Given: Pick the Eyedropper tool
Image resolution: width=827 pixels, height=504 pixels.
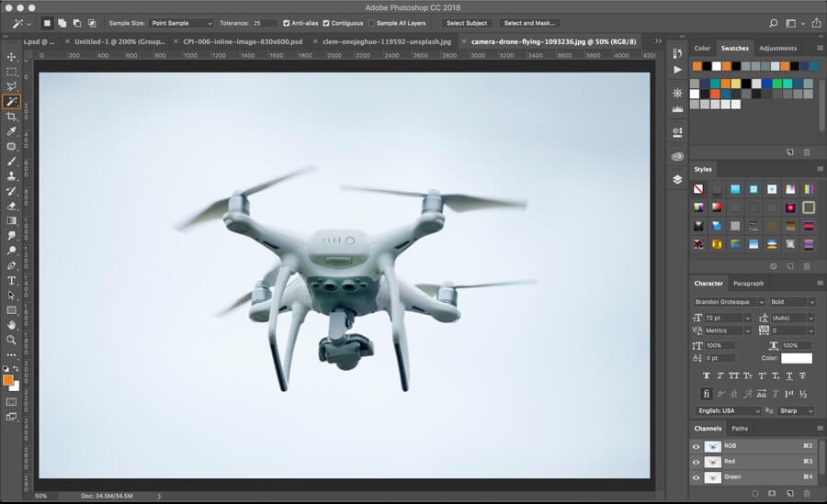Looking at the screenshot, I should (12, 131).
